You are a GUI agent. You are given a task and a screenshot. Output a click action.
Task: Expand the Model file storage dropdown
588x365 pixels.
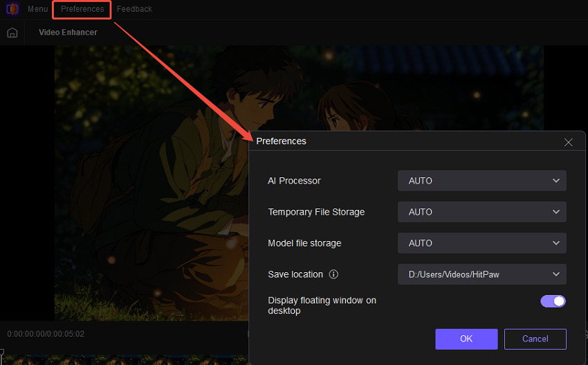482,243
